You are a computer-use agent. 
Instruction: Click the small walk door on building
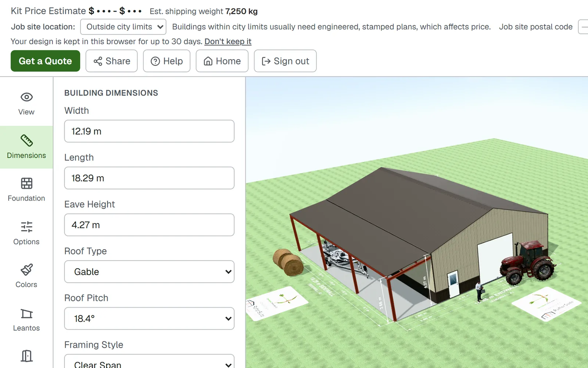[453, 284]
